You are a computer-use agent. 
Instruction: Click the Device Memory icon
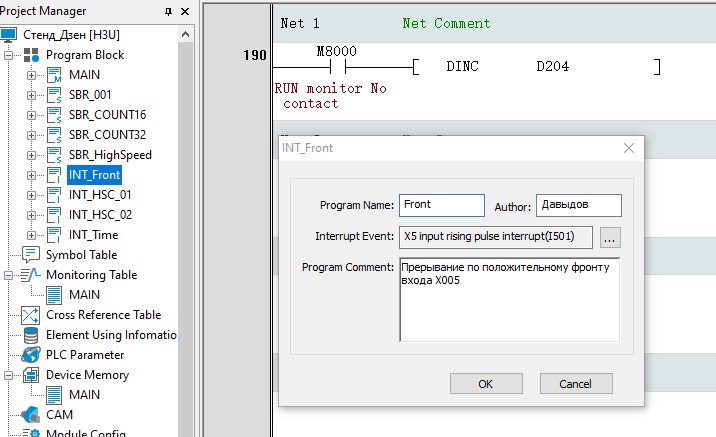(x=31, y=375)
